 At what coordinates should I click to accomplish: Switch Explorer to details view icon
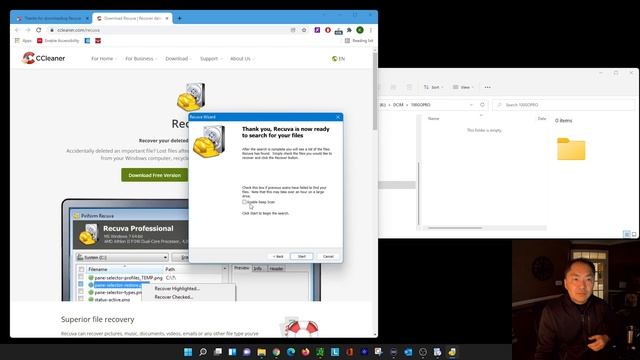[627, 234]
